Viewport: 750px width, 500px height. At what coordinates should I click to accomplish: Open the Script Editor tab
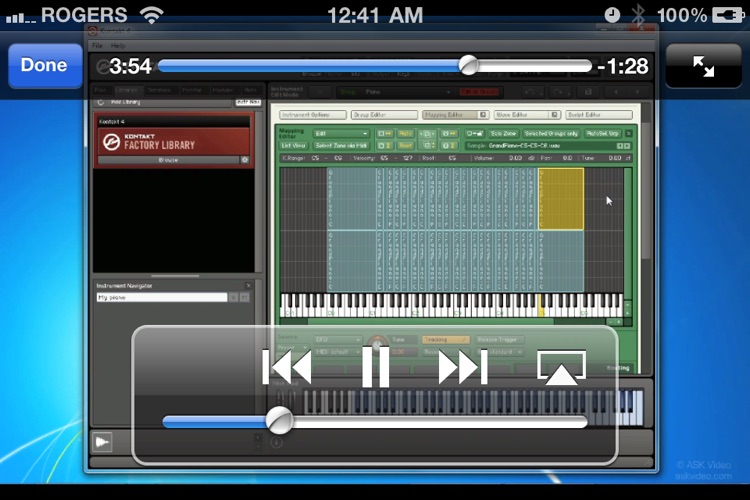[599, 115]
